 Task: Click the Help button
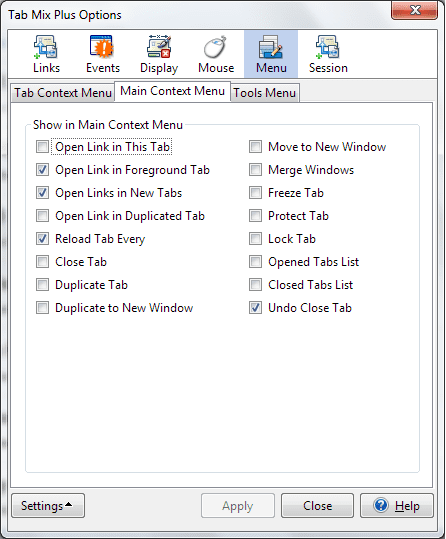397,506
